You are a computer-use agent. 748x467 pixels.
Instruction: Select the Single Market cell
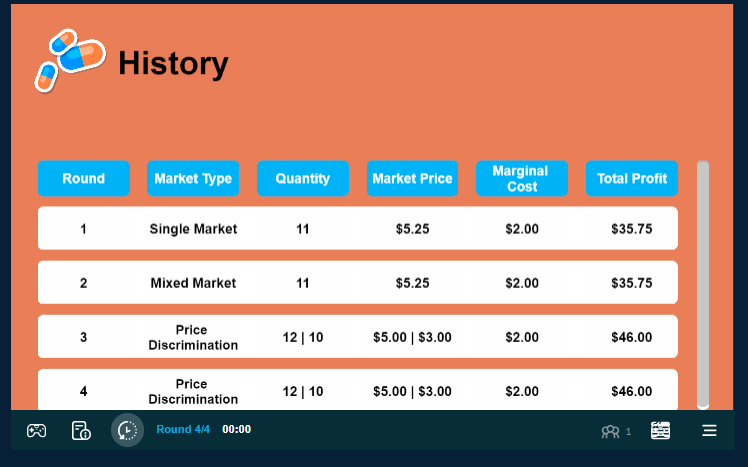tap(193, 229)
